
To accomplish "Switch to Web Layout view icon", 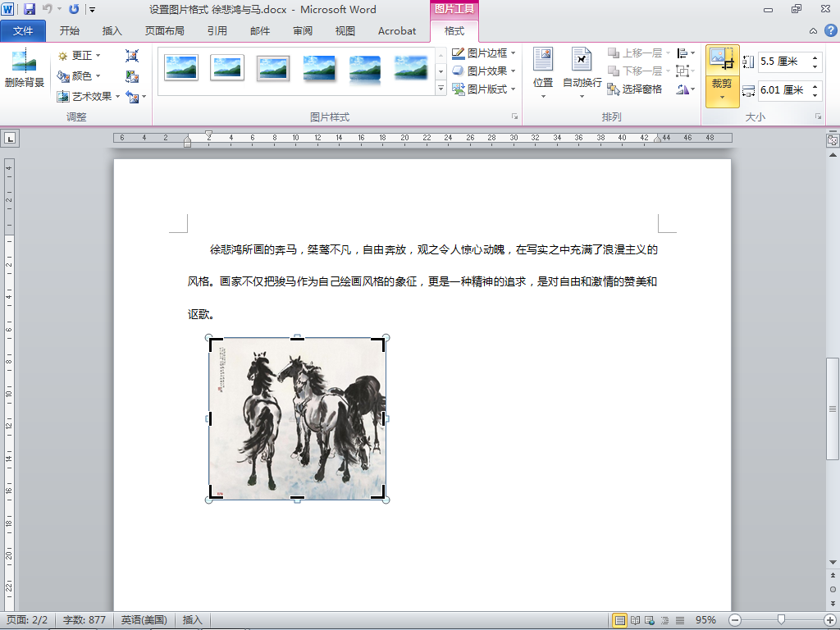I will [650, 620].
